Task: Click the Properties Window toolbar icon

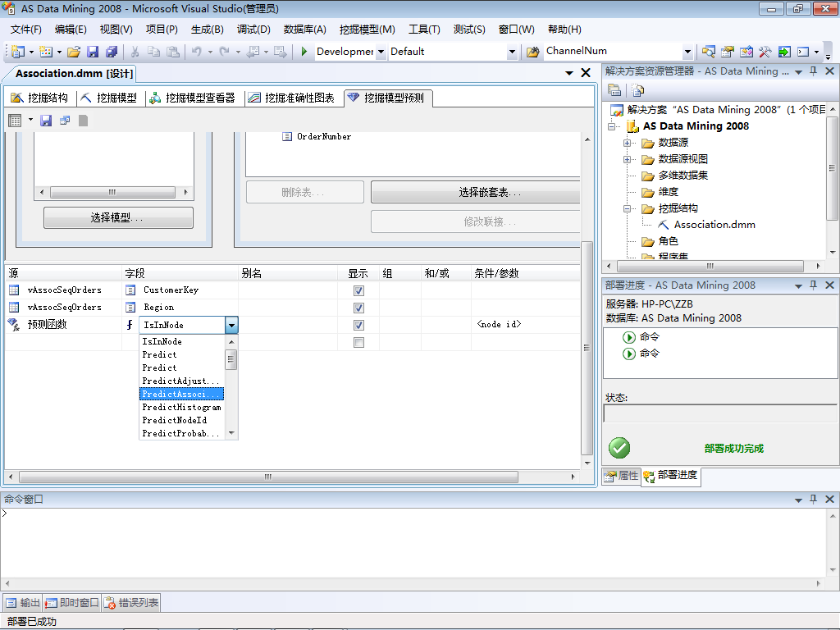Action: click(x=727, y=52)
